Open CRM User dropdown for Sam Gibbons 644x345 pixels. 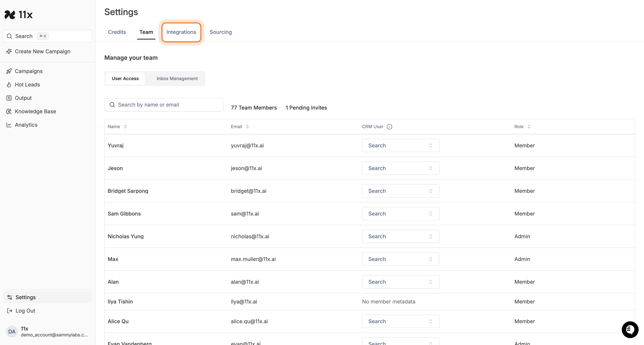click(400, 214)
